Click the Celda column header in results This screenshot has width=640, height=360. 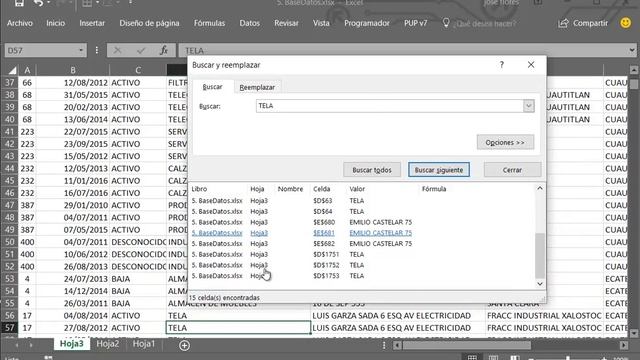(x=322, y=189)
